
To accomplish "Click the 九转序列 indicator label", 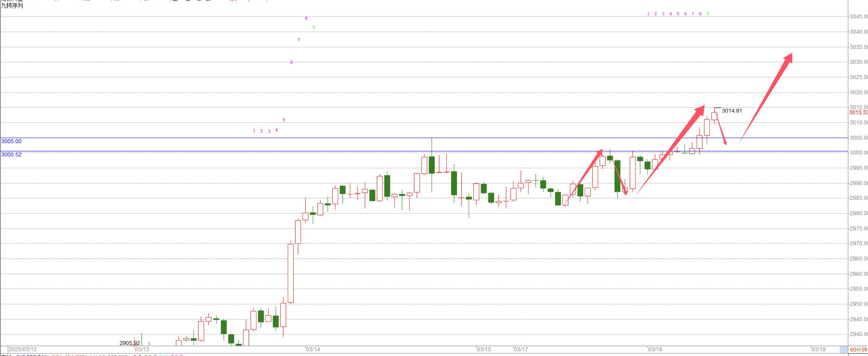I will (12, 6).
